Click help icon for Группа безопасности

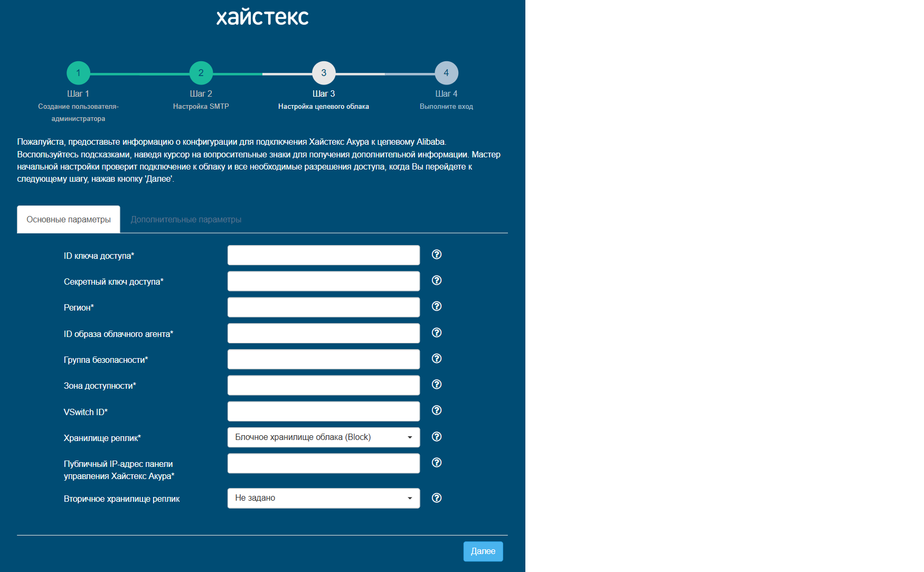pyautogui.click(x=437, y=359)
